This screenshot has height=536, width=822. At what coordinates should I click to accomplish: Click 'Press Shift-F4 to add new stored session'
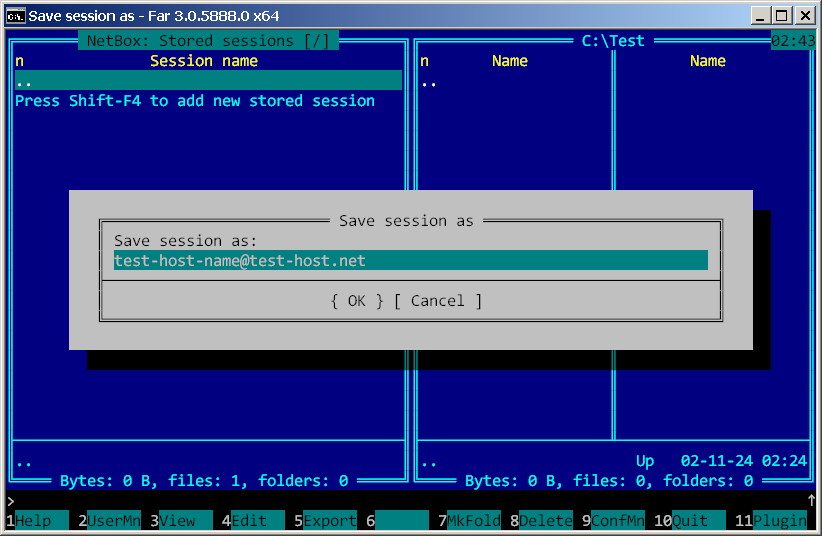[195, 101]
